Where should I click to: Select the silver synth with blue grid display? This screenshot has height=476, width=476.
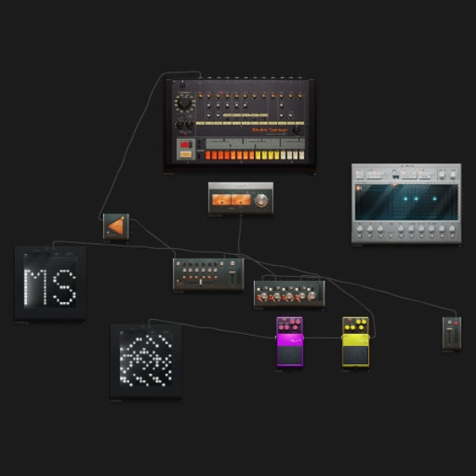406,203
